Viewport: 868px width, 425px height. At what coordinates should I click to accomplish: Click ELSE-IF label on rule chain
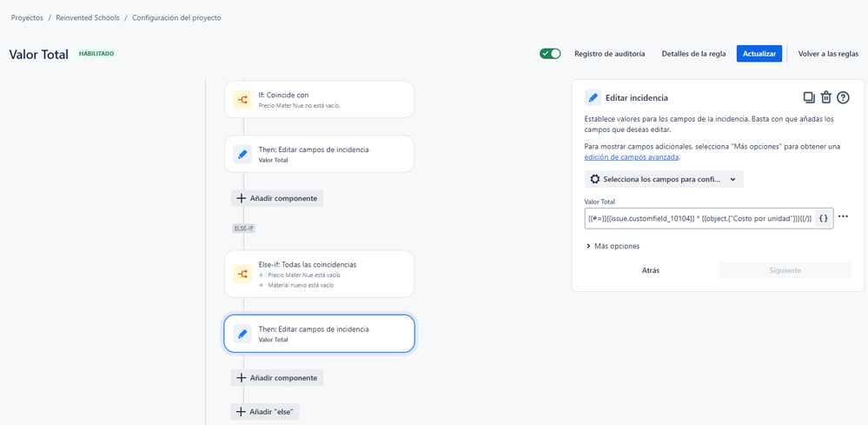pos(243,228)
